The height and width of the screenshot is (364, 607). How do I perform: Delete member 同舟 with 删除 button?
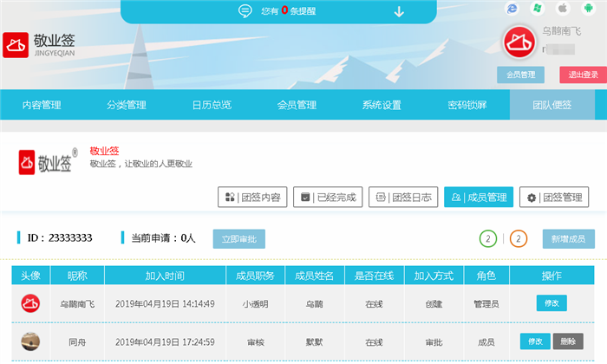(x=569, y=341)
